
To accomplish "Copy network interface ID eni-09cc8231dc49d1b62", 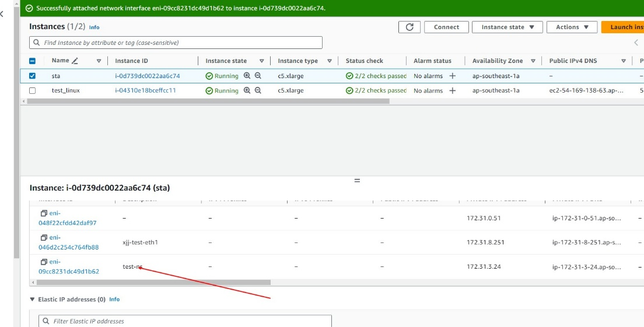I will (x=44, y=262).
